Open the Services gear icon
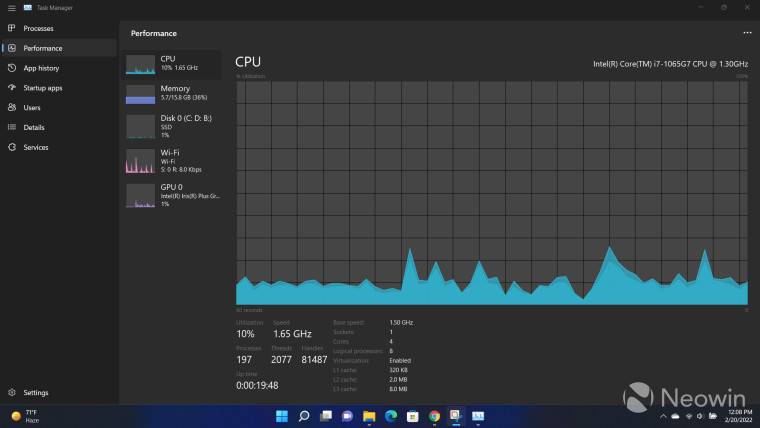The image size is (760, 428). pos(12,147)
